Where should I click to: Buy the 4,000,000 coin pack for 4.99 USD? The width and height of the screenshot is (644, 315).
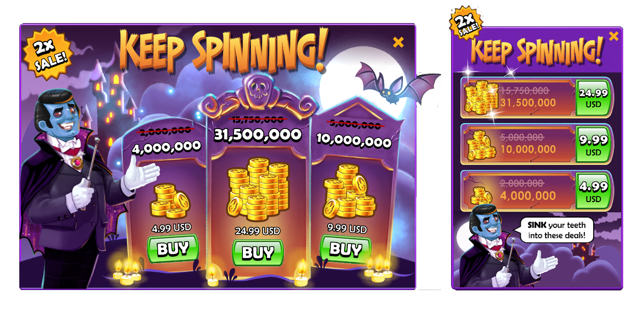pos(173,249)
